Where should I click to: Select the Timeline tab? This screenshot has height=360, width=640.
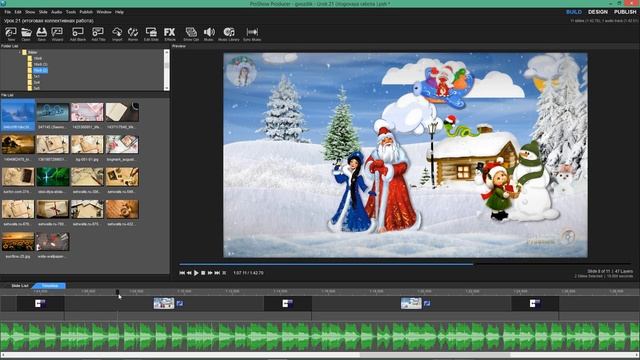(x=50, y=286)
